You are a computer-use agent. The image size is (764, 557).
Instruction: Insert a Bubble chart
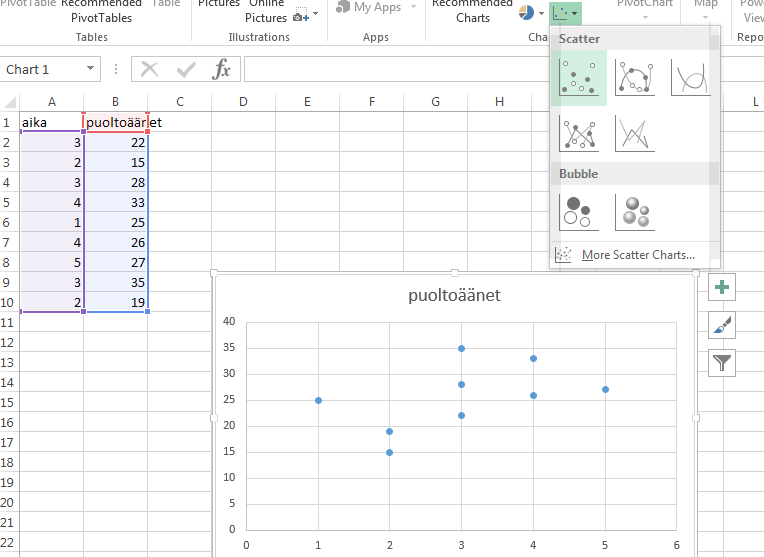pos(578,211)
